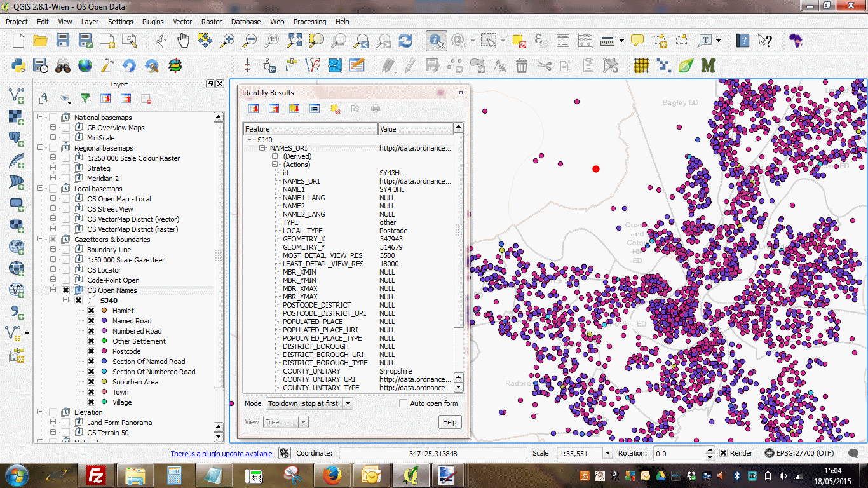
Task: Open the Scale dropdown
Action: pos(607,454)
